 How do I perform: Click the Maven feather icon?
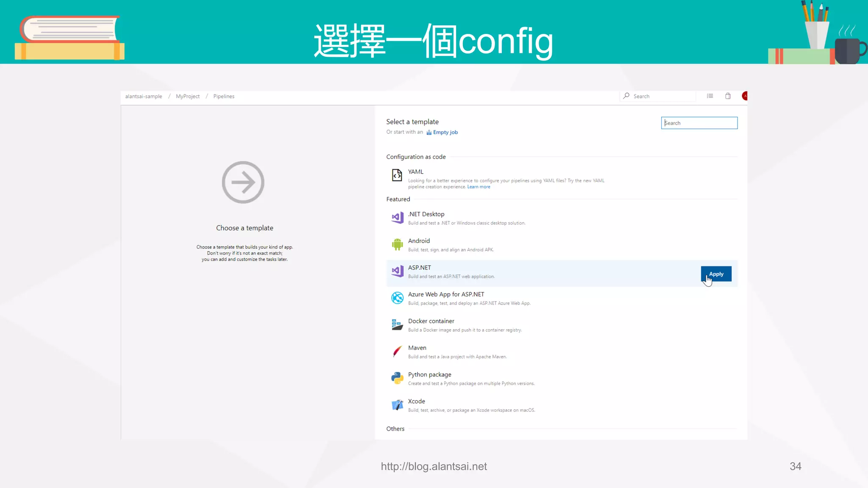397,351
